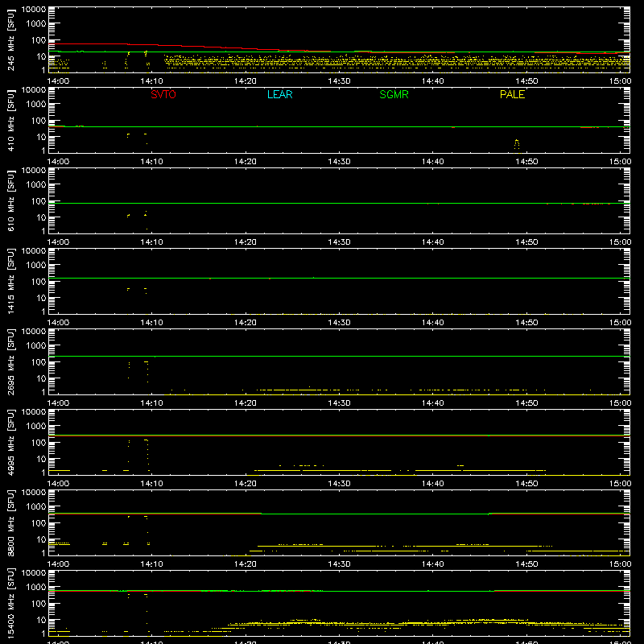Select the 8800 MHz [SFU] axis label
Screen dimensions: 644x644
[10, 523]
